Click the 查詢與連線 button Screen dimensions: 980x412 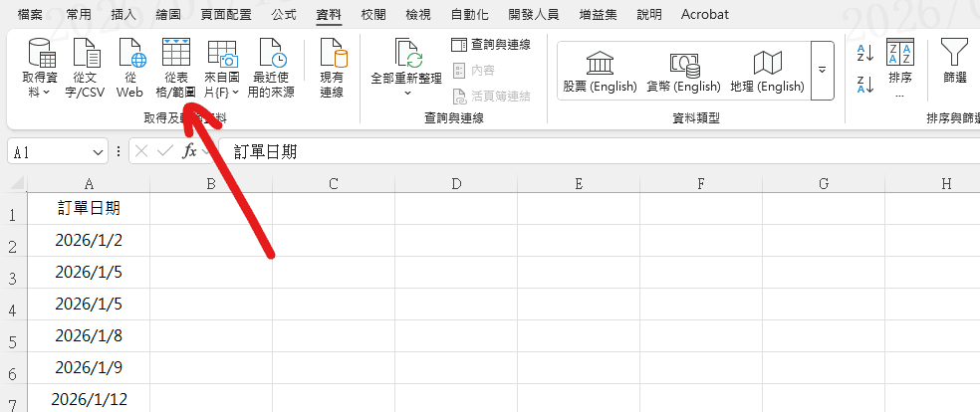(x=491, y=44)
